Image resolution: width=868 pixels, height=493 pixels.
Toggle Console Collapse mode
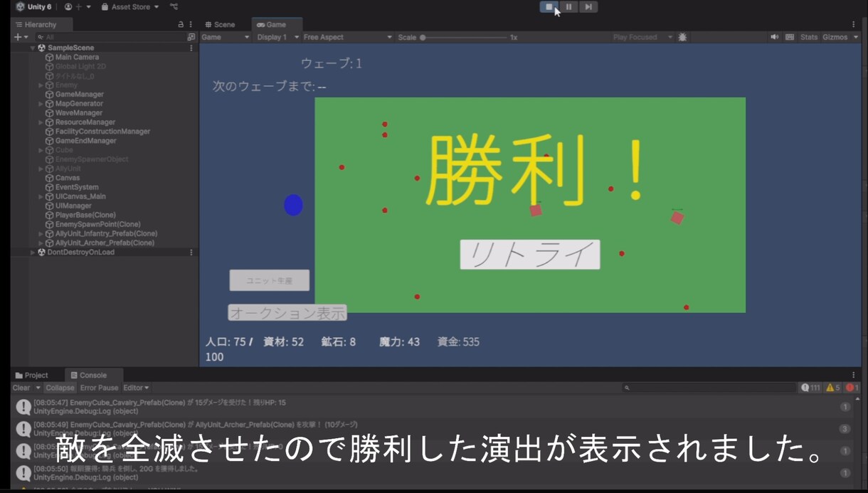click(x=60, y=388)
